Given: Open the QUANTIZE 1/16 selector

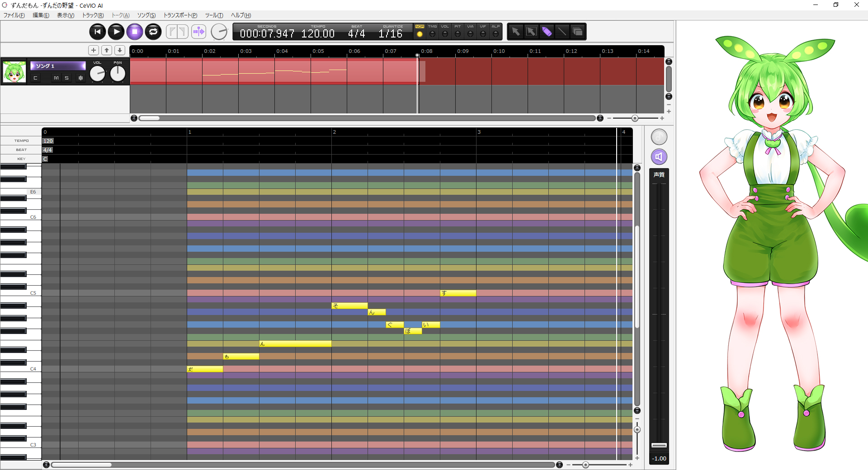Looking at the screenshot, I should click(x=390, y=33).
